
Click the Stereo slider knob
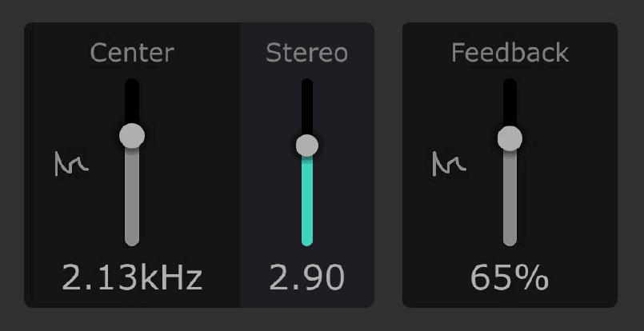306,146
